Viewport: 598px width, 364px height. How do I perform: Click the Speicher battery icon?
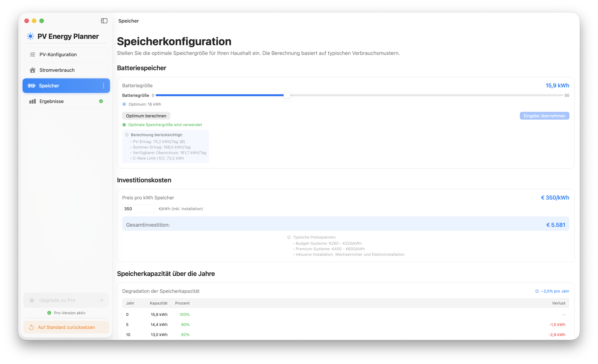(x=32, y=86)
